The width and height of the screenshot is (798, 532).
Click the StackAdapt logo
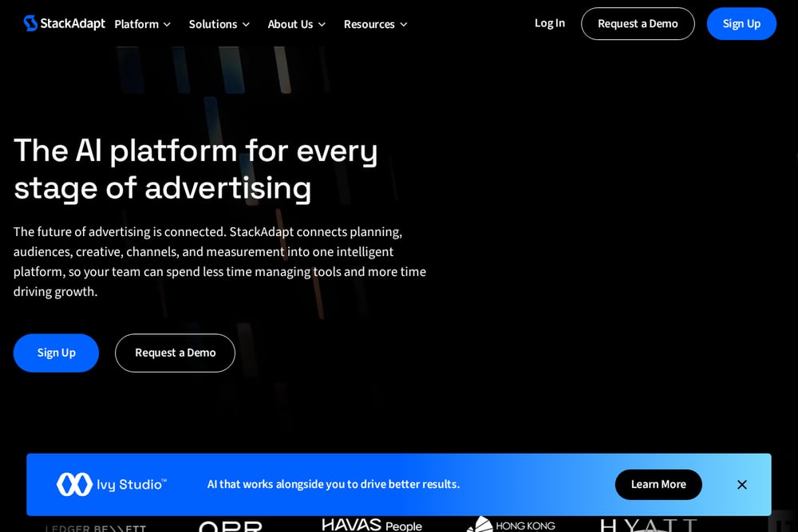click(64, 23)
